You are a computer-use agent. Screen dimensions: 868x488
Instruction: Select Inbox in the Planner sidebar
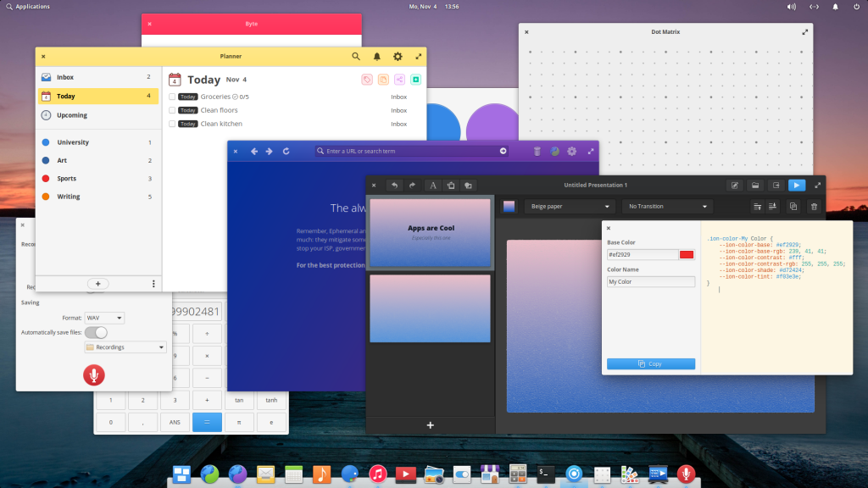[98, 77]
